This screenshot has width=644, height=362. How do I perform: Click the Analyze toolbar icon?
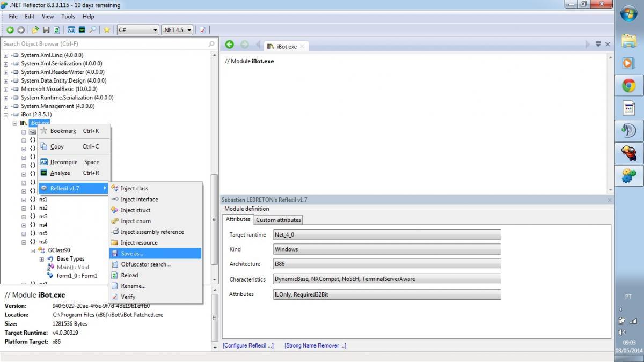tap(82, 30)
